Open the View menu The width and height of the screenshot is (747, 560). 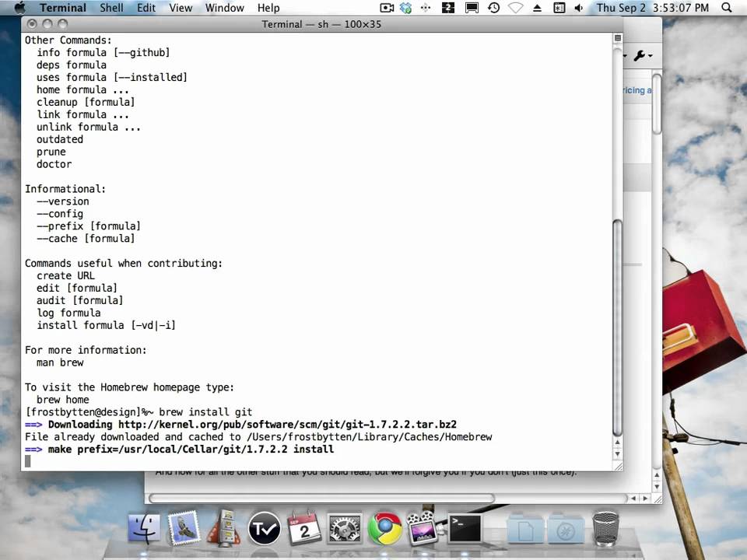pyautogui.click(x=181, y=8)
